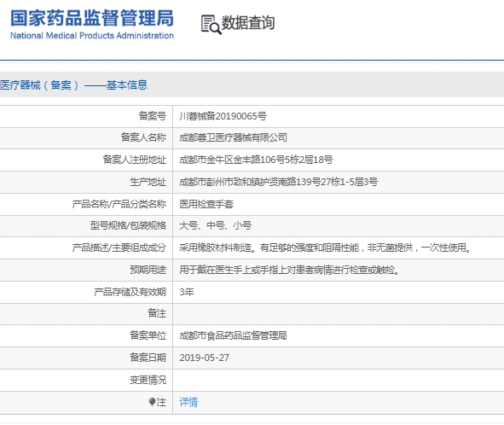Click the lightbulb icon beside 注

click(152, 402)
